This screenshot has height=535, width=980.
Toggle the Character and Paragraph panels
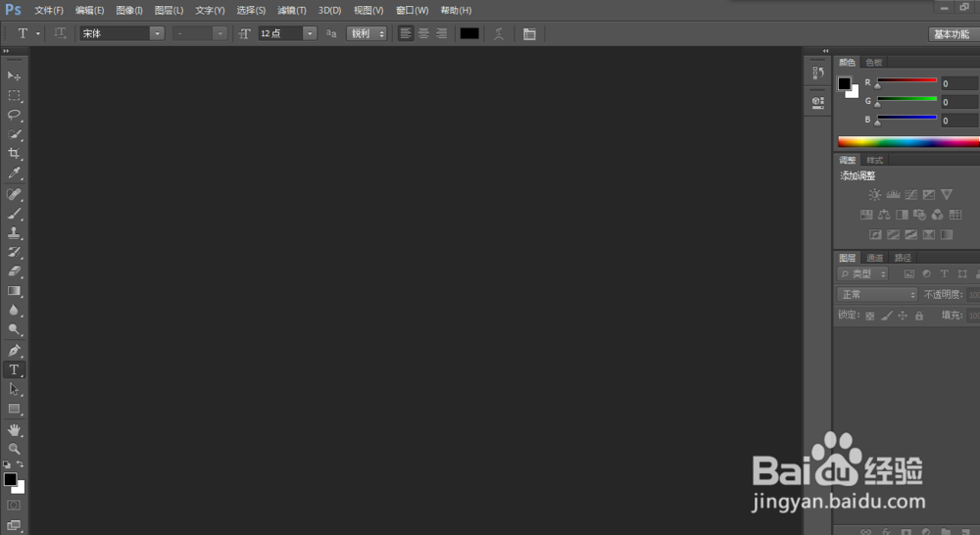point(529,33)
